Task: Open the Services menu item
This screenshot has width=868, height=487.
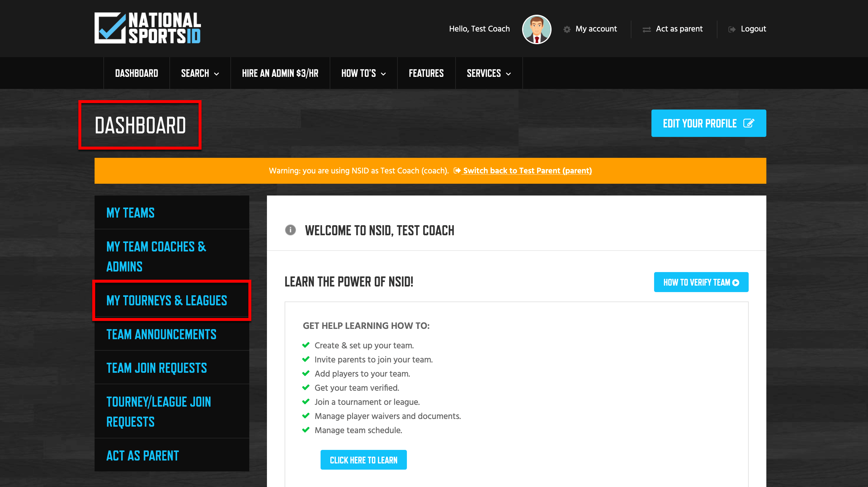Action: click(x=483, y=73)
